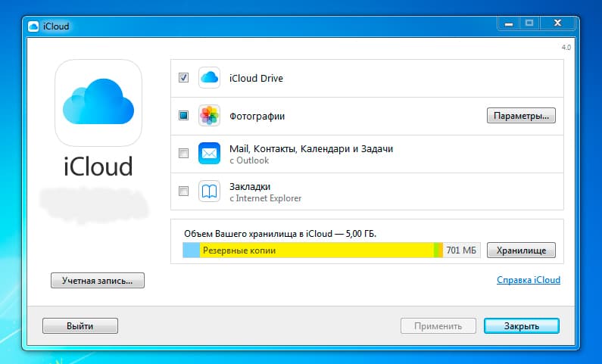Image resolution: width=602 pixels, height=364 pixels.
Task: Click the Mail envelope icon
Action: coord(209,153)
